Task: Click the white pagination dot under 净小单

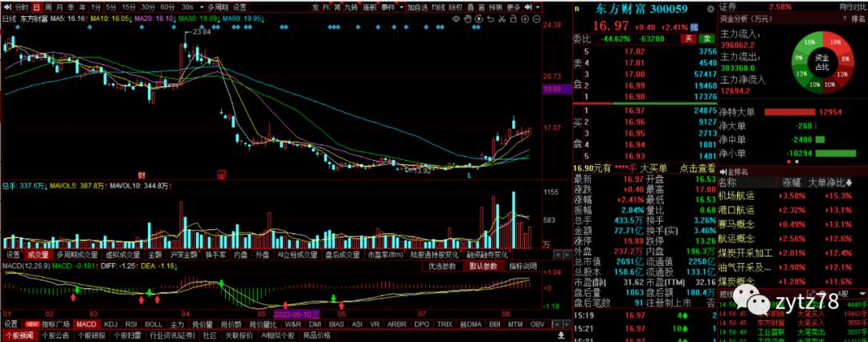Action: tap(797, 162)
